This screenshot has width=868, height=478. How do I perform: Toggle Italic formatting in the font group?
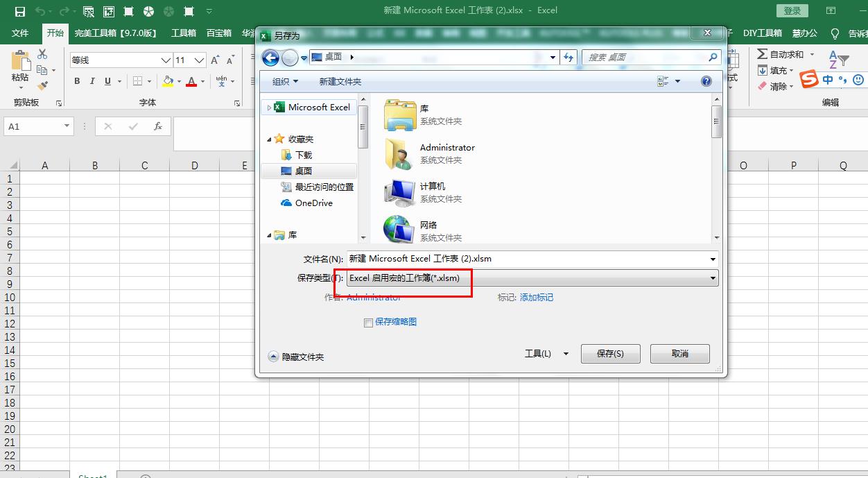[x=92, y=81]
